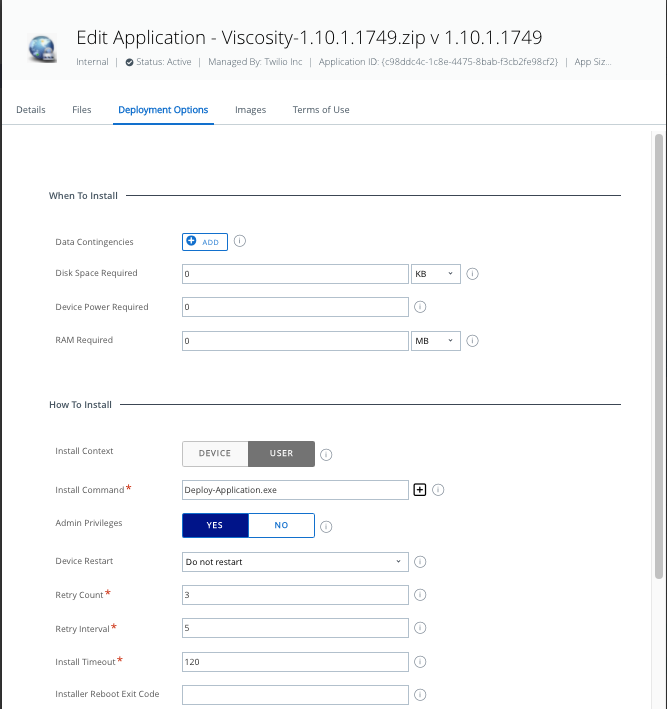This screenshot has width=667, height=709.
Task: Open info icon for Retry Count
Action: pos(420,595)
